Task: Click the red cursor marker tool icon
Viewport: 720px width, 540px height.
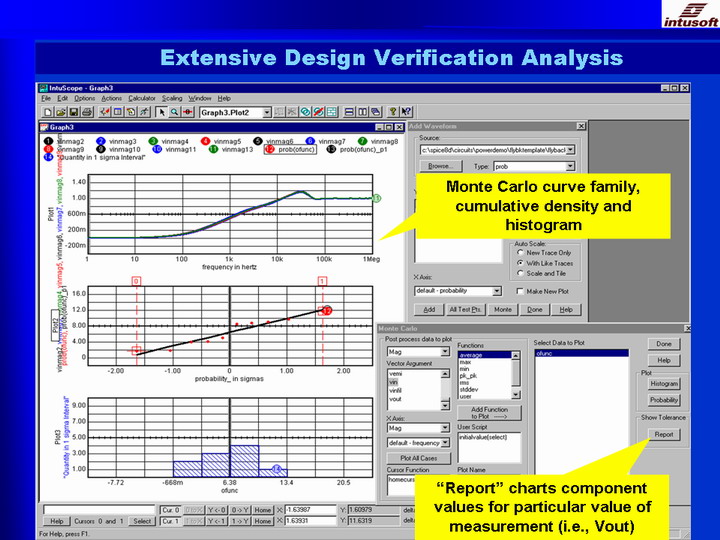Action: pyautogui.click(x=188, y=112)
